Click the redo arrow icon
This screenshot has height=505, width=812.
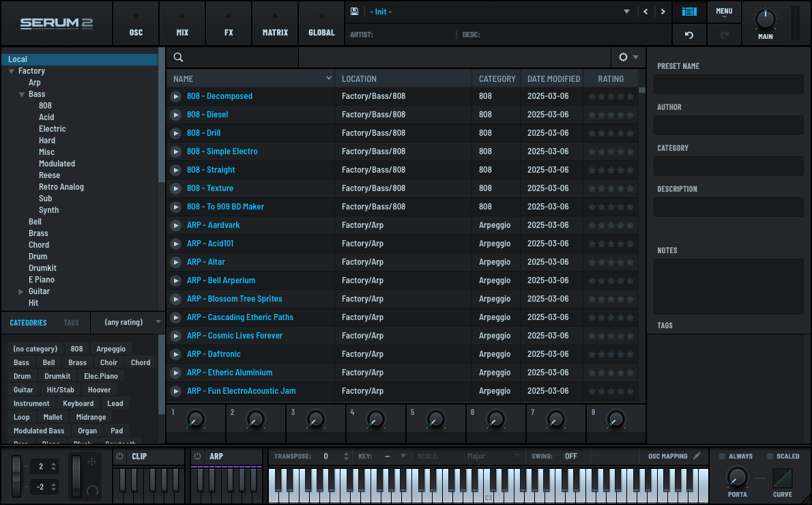click(x=725, y=35)
